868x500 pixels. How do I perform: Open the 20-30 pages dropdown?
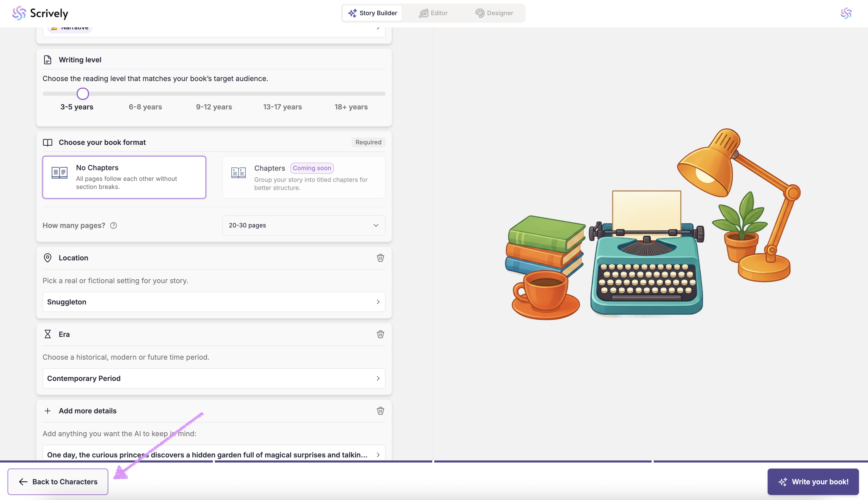coord(304,225)
